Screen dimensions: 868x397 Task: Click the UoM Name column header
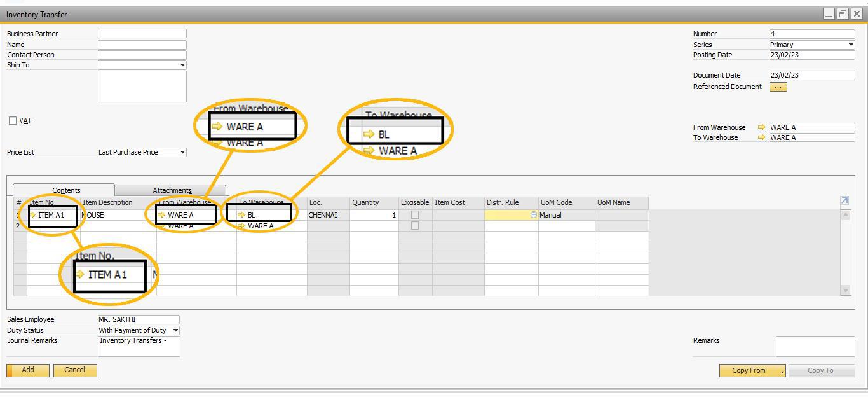point(621,203)
